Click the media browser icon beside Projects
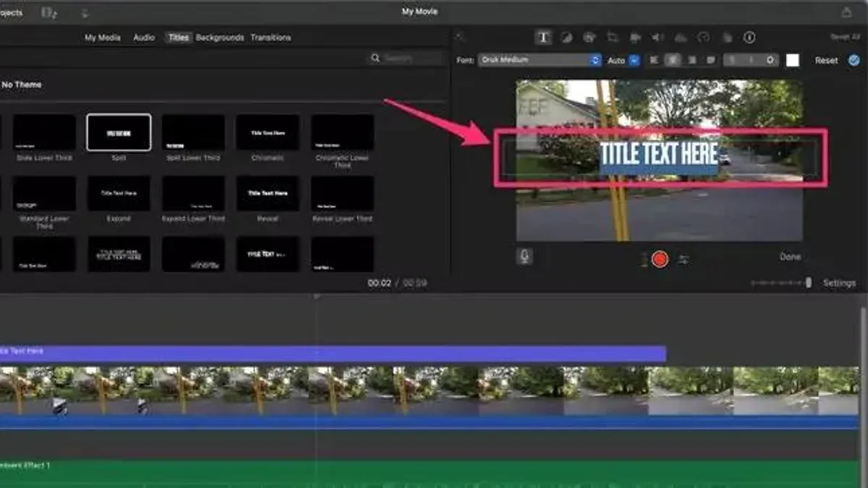 pyautogui.click(x=50, y=12)
